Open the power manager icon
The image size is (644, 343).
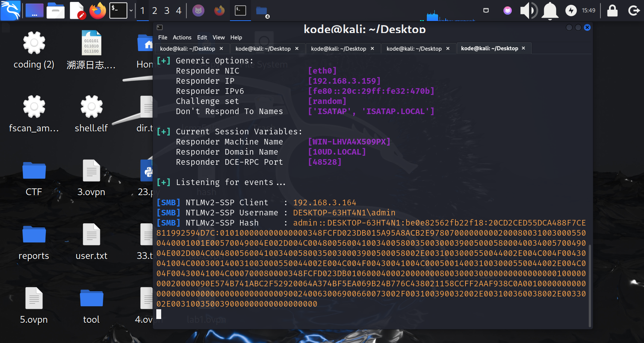(571, 11)
